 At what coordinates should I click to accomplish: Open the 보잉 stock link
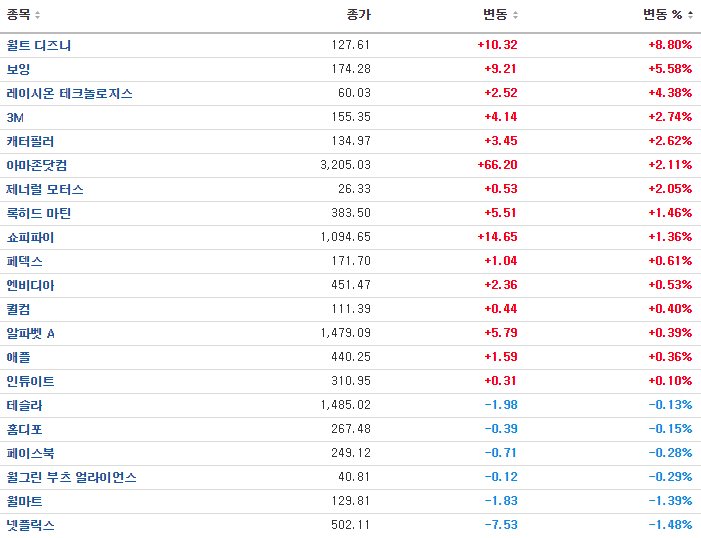[x=18, y=69]
